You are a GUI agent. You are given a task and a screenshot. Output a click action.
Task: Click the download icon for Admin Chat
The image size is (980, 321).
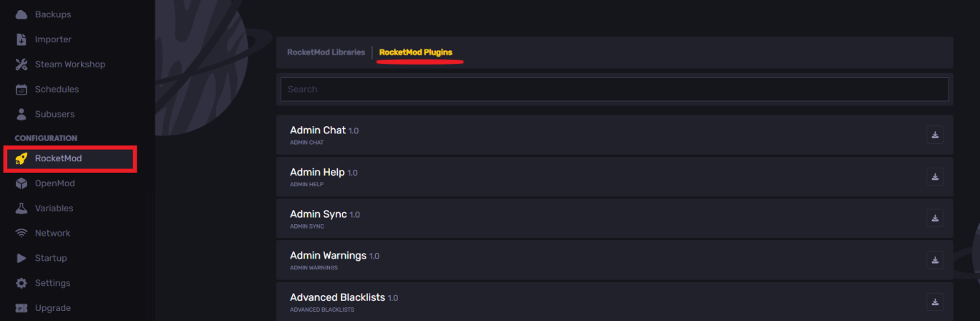point(935,135)
